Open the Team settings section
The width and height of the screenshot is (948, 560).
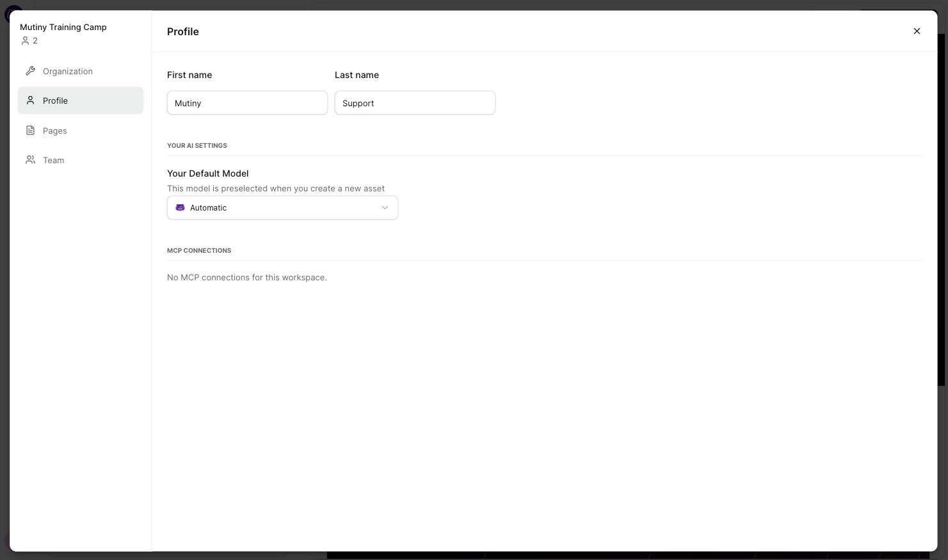[81, 160]
